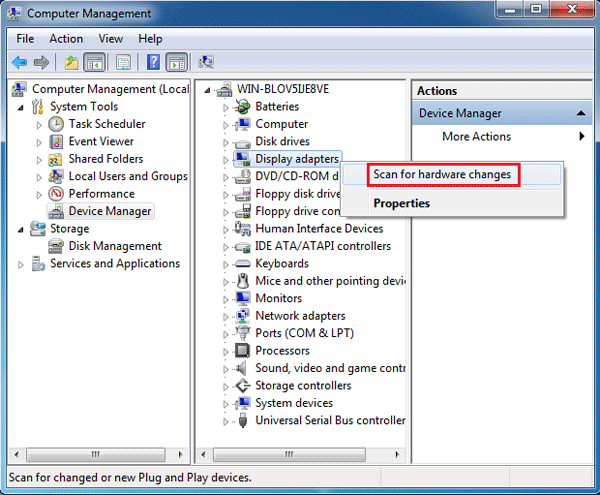Click the Local Users and Groups icon

point(56,176)
